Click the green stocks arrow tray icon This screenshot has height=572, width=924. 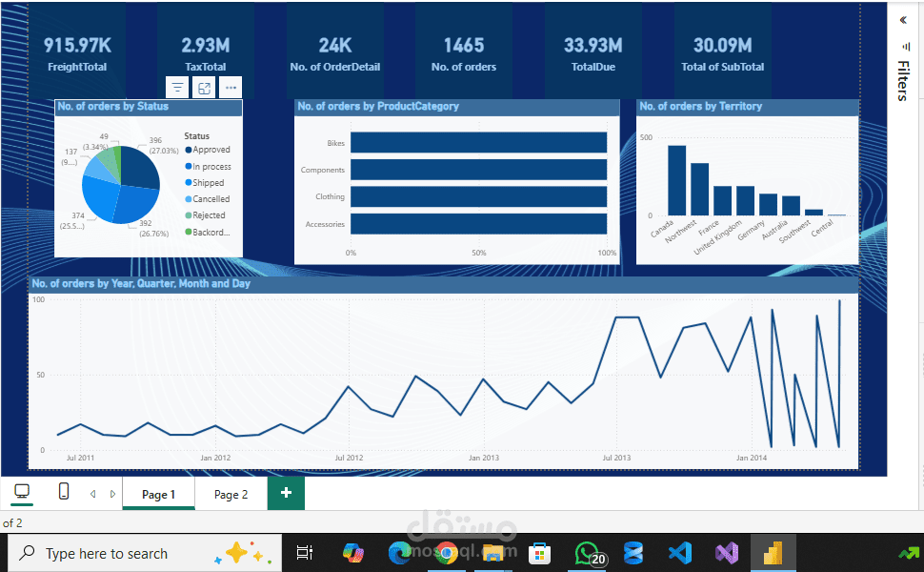point(908,553)
